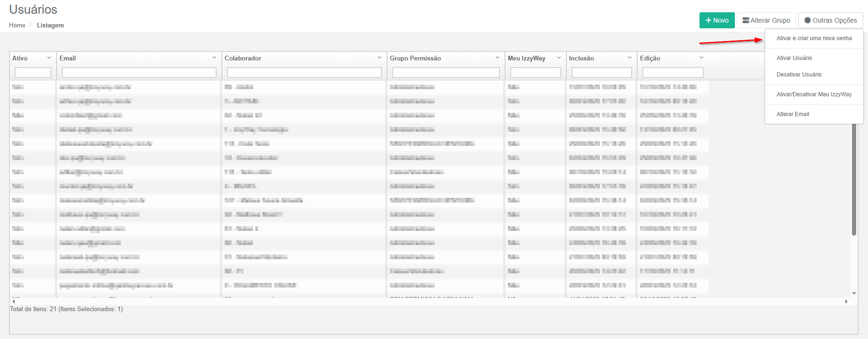Expand the Grupo Permissão column chevron

(x=497, y=58)
